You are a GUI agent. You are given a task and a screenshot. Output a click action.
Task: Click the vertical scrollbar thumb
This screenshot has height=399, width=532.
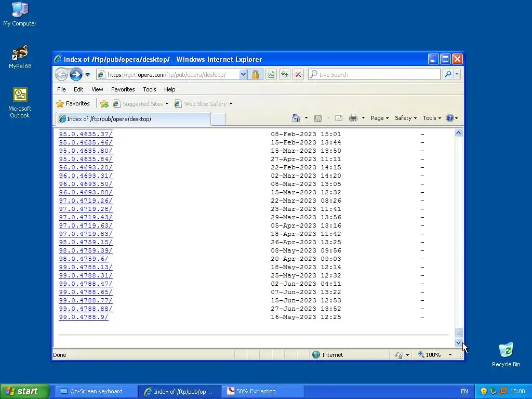pyautogui.click(x=458, y=332)
